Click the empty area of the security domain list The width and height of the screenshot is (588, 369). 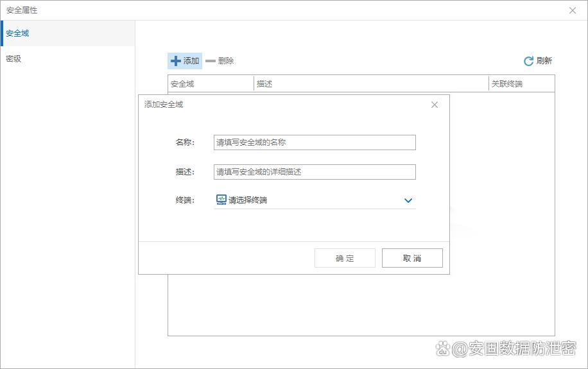pos(359,305)
